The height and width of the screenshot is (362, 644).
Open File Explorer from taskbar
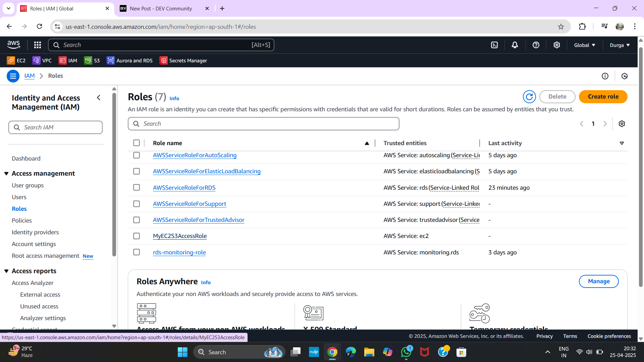[x=369, y=352]
